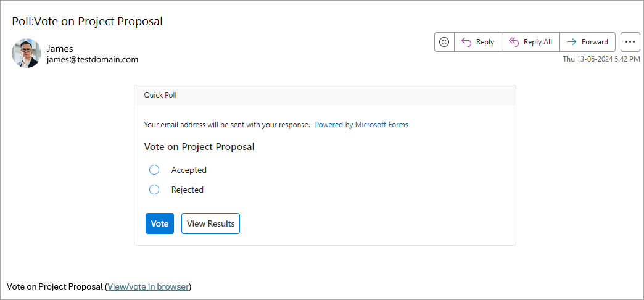Click the sender name James
Screen dimensions: 644x300
(60, 48)
